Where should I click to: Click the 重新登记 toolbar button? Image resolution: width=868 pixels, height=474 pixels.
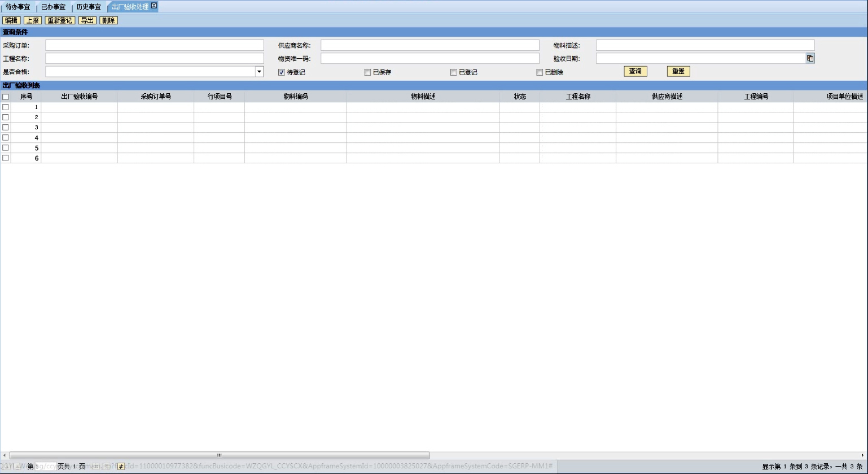point(60,20)
